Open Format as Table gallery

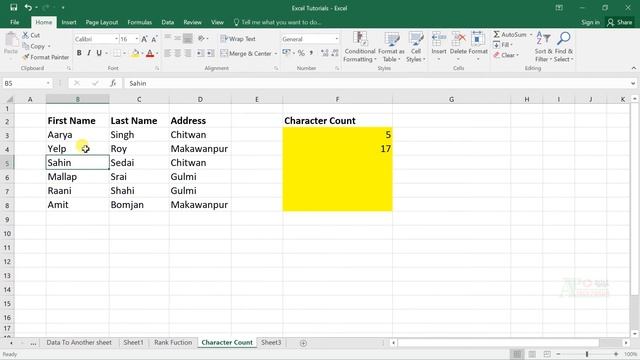[391, 47]
